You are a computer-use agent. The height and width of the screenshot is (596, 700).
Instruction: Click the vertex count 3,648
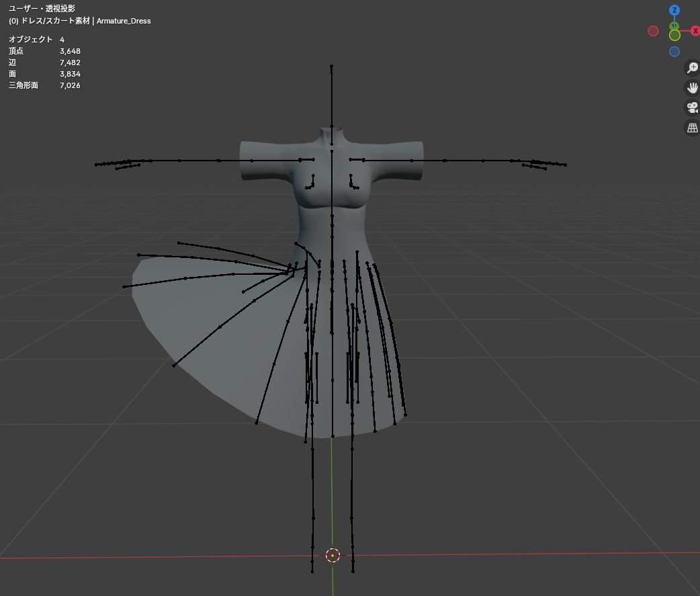[x=70, y=51]
